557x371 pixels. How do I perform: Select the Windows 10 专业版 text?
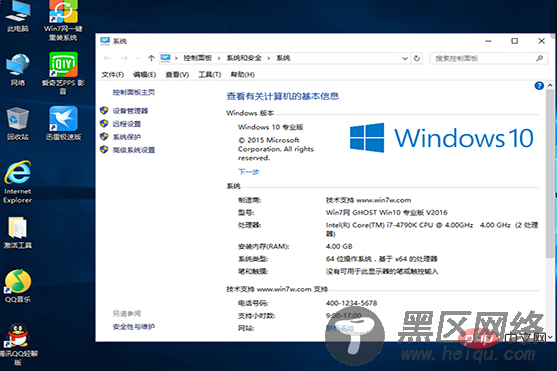click(x=271, y=127)
